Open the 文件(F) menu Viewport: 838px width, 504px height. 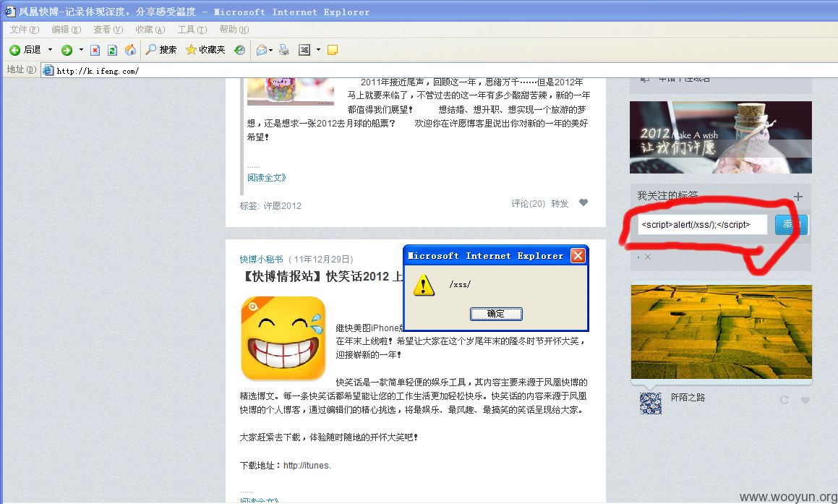click(x=25, y=30)
